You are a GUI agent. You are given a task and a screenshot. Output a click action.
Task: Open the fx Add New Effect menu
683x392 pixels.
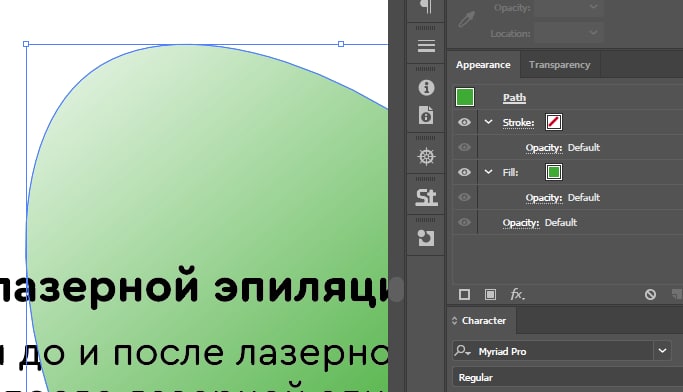pos(517,295)
